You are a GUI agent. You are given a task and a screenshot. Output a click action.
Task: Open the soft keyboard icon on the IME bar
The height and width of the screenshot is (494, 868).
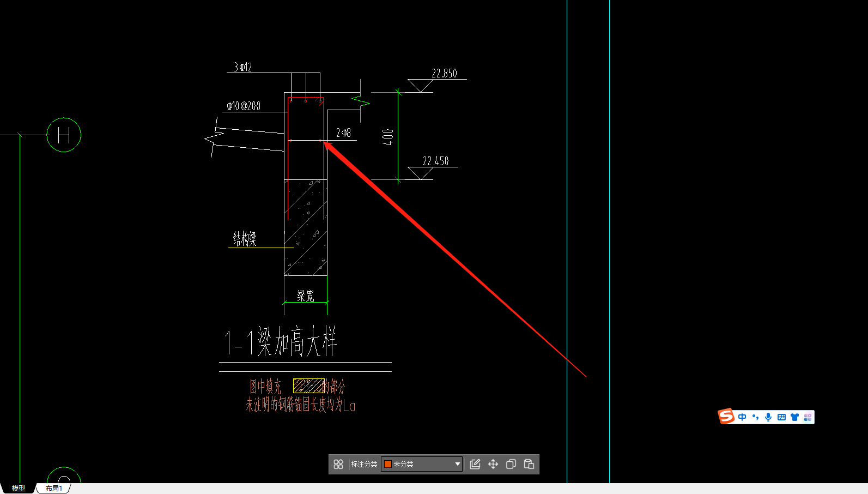[781, 417]
